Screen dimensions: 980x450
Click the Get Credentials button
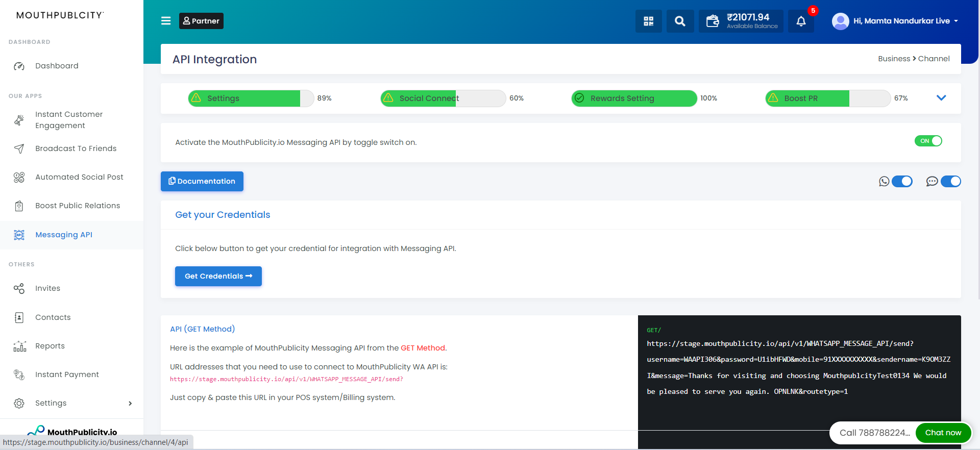(218, 276)
